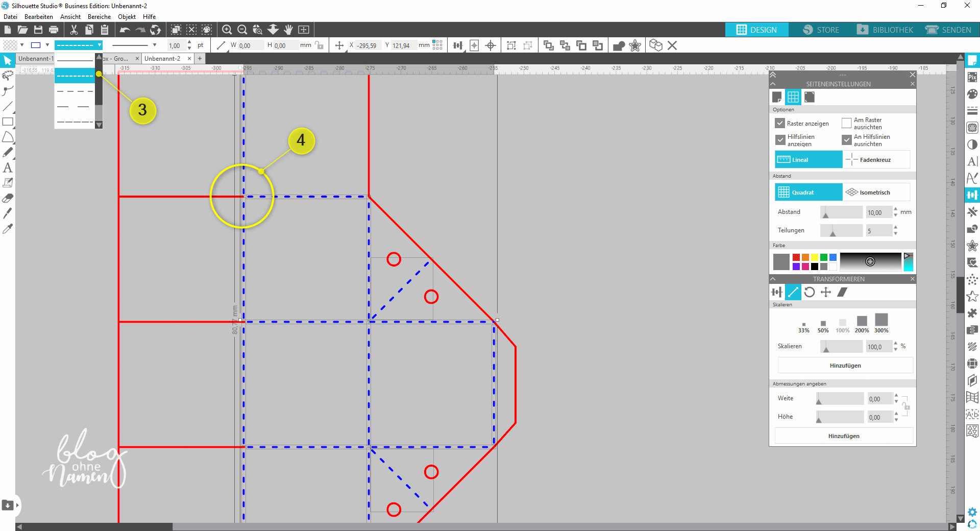Screen dimensions: 980x531
Task: Toggle Hilfslinien anzeigen checkbox
Action: (780, 140)
